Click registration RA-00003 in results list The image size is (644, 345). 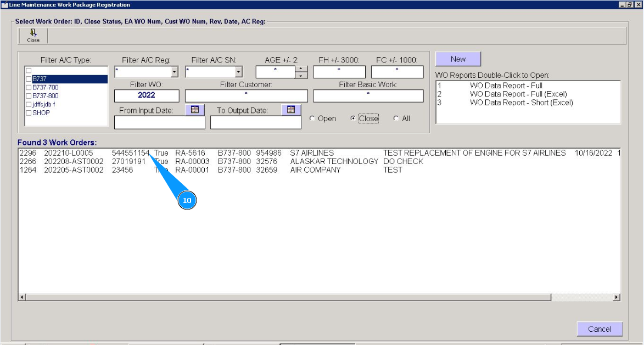click(192, 162)
